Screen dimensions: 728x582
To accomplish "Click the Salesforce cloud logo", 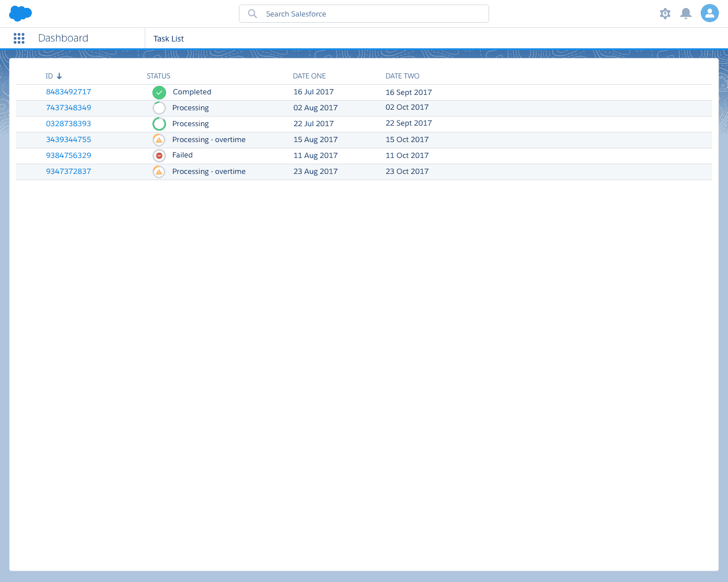I will point(20,14).
